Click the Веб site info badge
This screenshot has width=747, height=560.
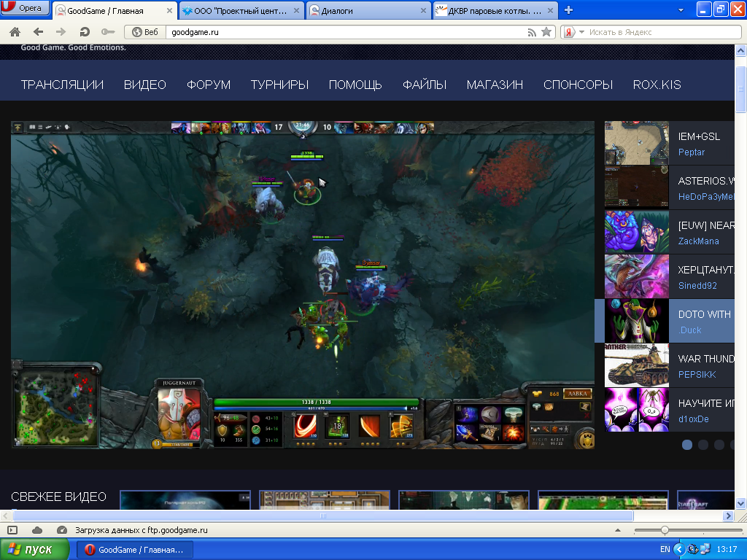pos(145,32)
